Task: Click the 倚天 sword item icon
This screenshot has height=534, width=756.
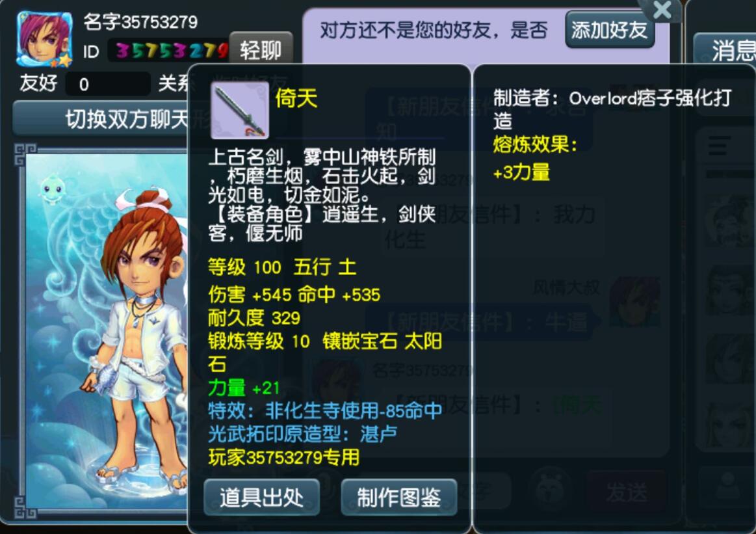Action: 240,111
